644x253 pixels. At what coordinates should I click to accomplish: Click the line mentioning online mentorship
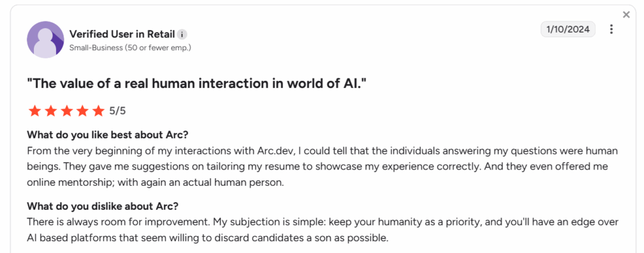pos(156,183)
